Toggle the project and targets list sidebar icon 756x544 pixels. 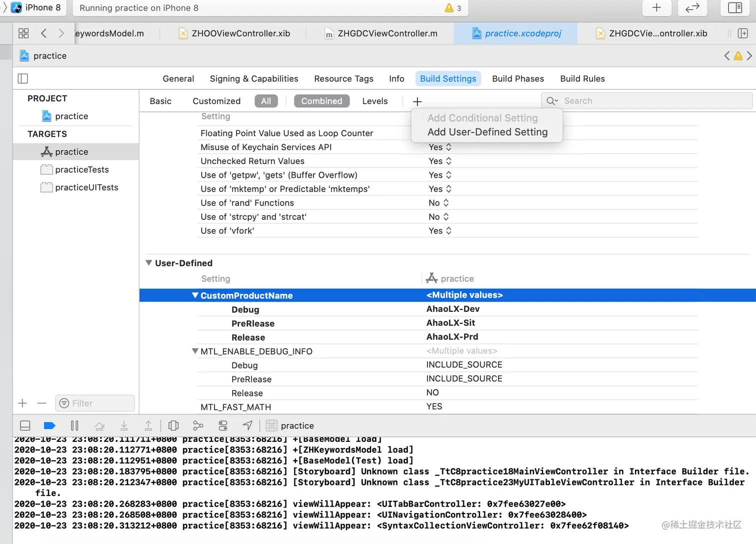pos(23,79)
